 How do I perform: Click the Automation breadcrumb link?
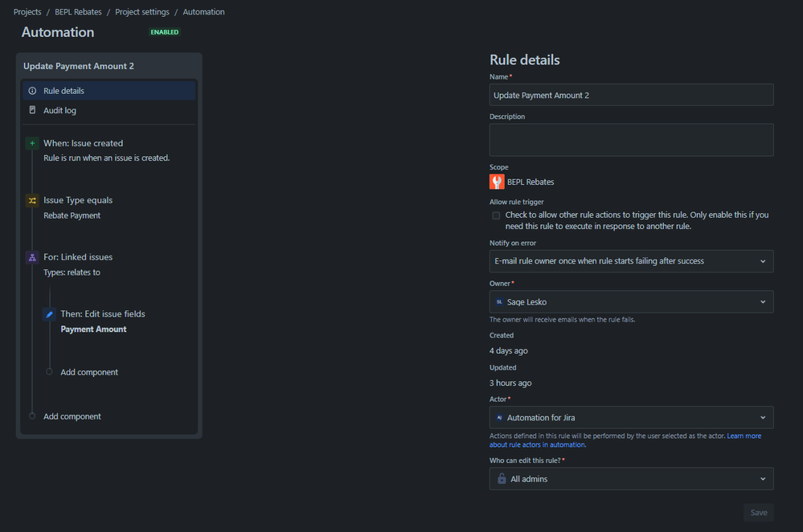pos(203,12)
